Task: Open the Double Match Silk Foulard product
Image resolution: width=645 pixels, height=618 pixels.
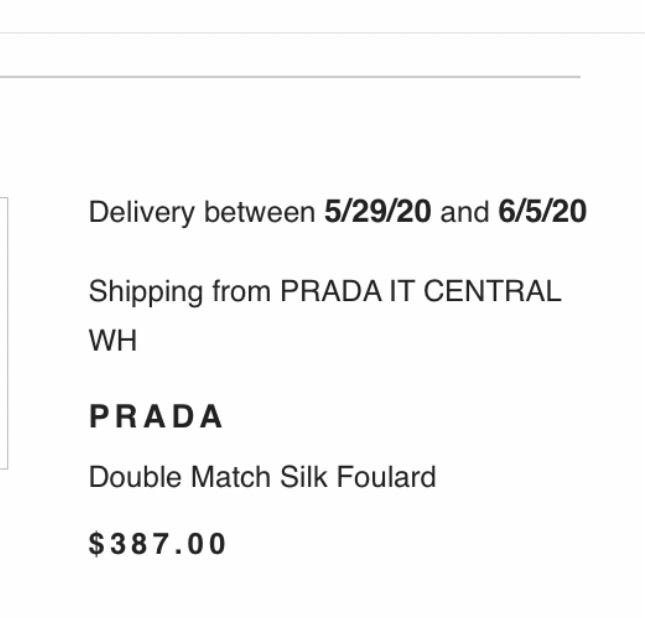Action: tap(262, 477)
